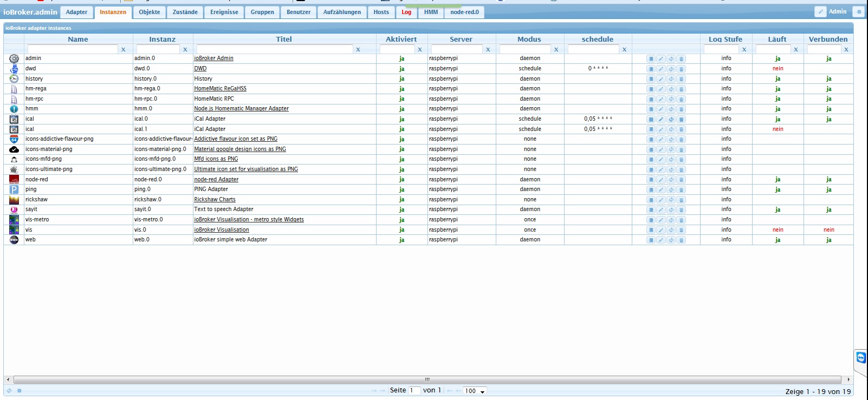Click the config icon in the hm-rpc row
This screenshot has height=400, width=868.
coord(651,100)
